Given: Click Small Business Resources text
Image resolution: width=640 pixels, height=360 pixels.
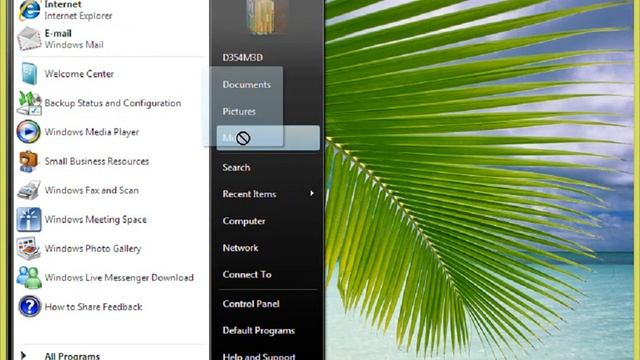Looking at the screenshot, I should (97, 161).
